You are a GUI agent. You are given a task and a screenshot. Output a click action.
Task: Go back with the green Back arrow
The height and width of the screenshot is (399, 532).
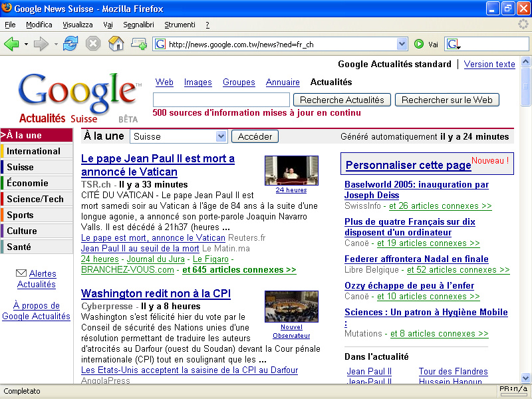click(x=11, y=44)
